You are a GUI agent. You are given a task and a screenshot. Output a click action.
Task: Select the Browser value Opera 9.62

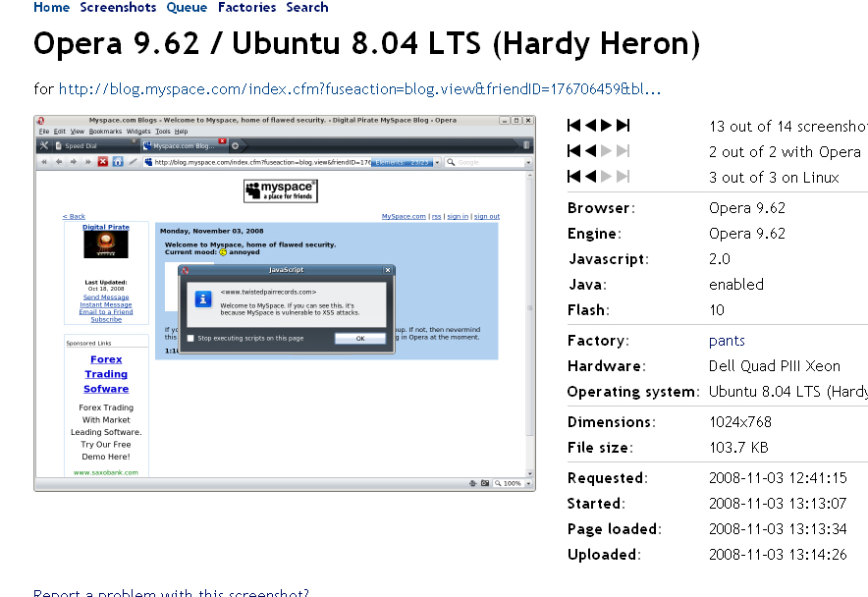(747, 208)
